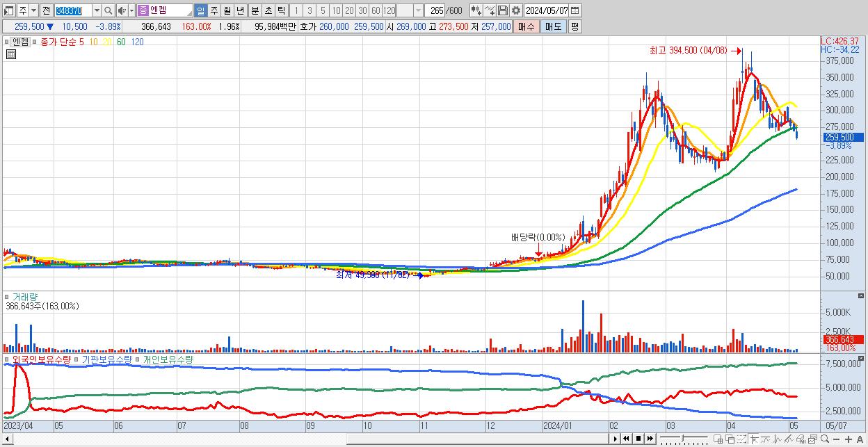Image resolution: width=868 pixels, height=447 pixels.
Task: Click the moving average 60 label
Action: [x=121, y=42]
